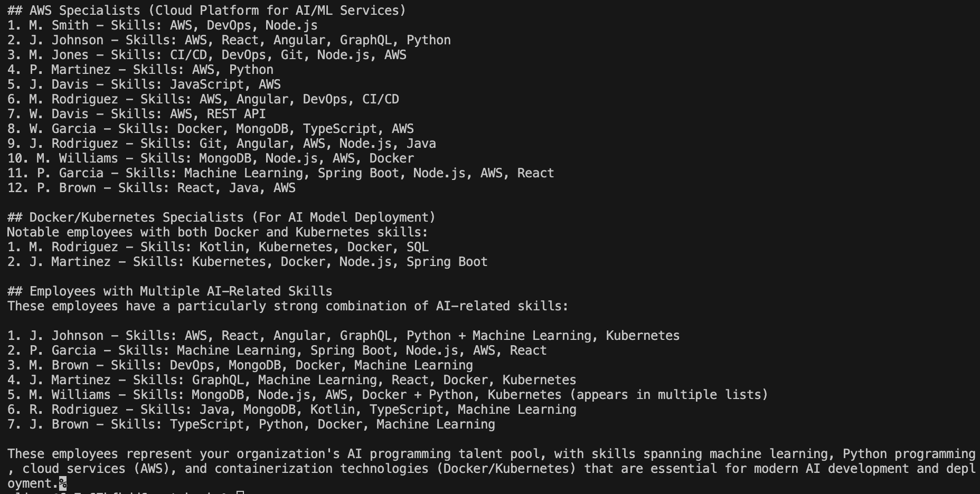The height and width of the screenshot is (494, 980).
Task: Click the "J. Brown" TypeScript entry
Action: click(x=251, y=424)
